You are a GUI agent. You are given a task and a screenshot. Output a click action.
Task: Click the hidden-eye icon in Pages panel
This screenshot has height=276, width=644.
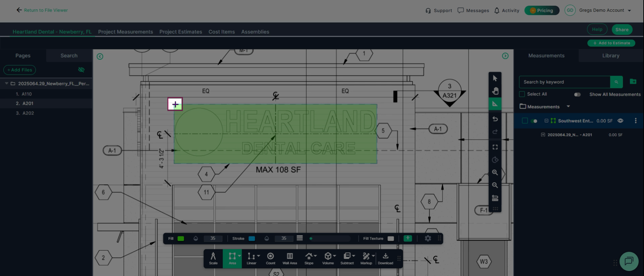coord(81,70)
